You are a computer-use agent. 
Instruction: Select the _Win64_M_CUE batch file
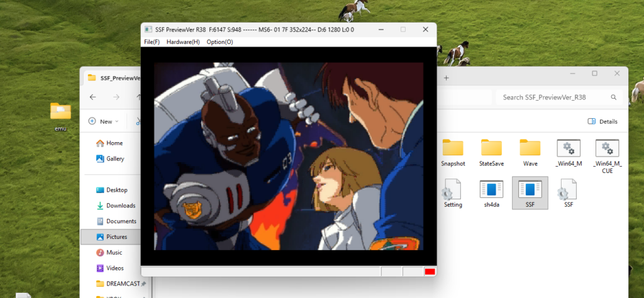tap(608, 156)
